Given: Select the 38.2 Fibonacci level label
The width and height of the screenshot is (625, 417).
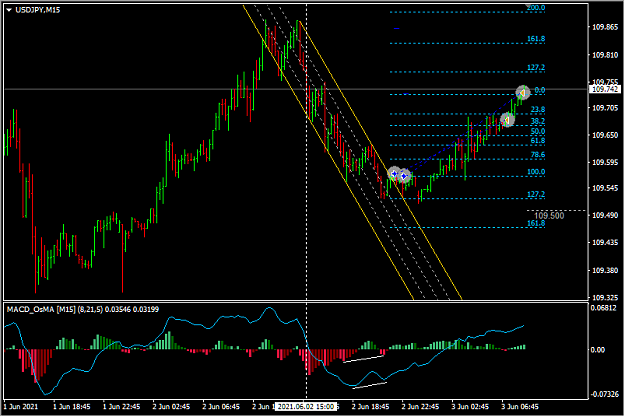Looking at the screenshot, I should pos(538,121).
